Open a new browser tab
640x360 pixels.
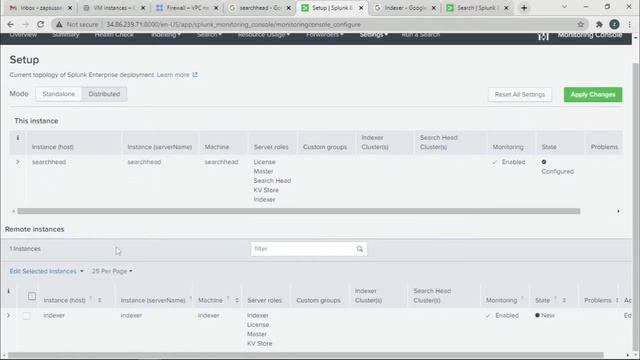click(x=524, y=8)
